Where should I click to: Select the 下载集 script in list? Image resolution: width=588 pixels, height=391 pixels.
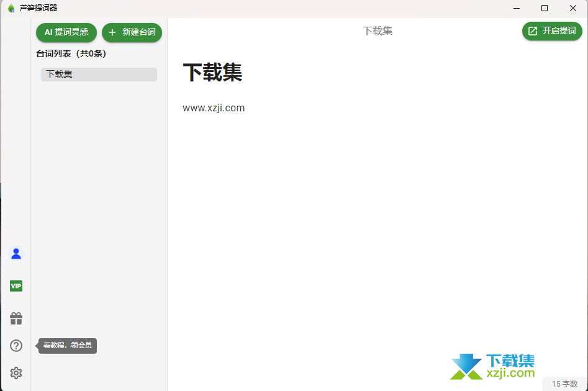click(99, 75)
